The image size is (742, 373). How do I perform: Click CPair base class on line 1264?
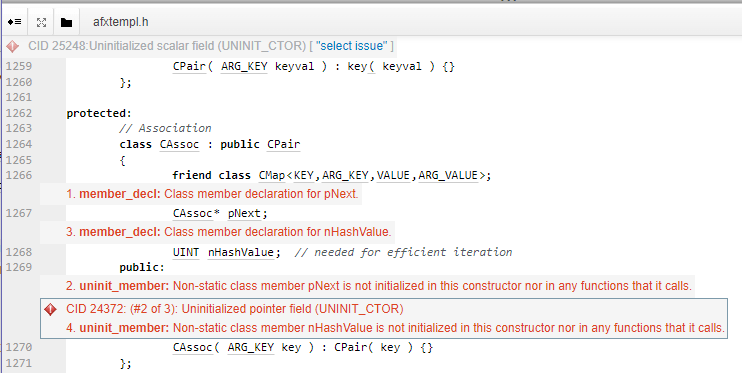[x=283, y=144]
